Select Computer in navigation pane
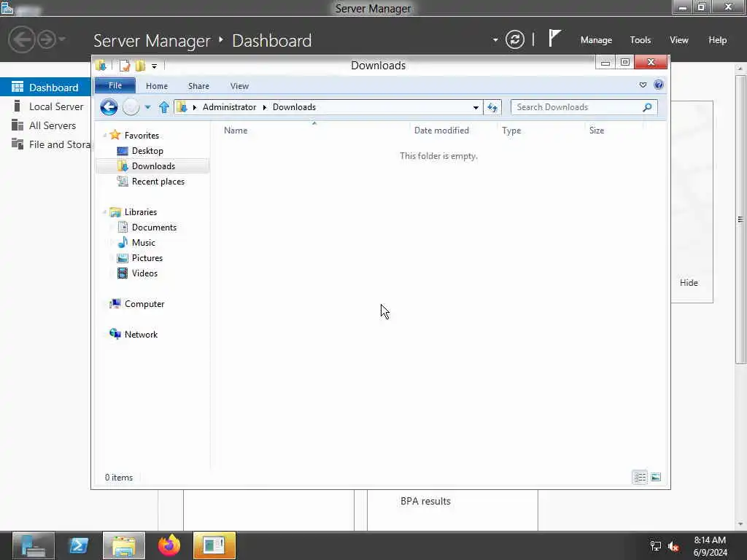This screenshot has width=747, height=560. coord(144,304)
